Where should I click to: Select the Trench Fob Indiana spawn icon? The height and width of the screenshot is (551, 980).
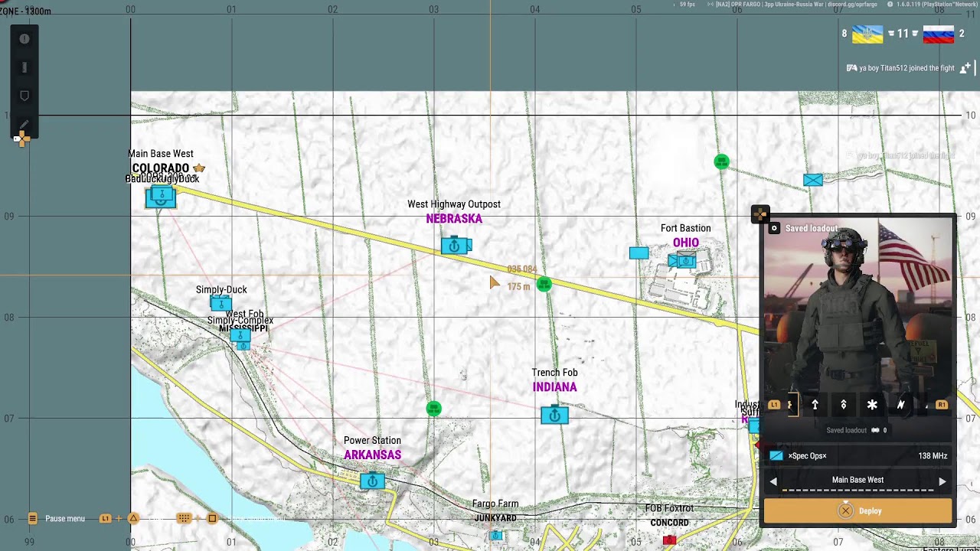click(x=555, y=416)
